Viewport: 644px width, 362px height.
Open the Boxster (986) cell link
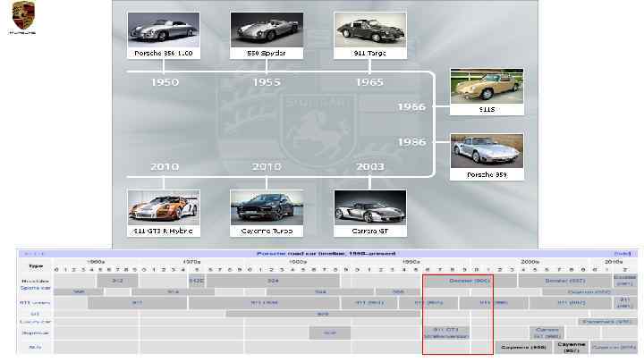click(x=470, y=281)
